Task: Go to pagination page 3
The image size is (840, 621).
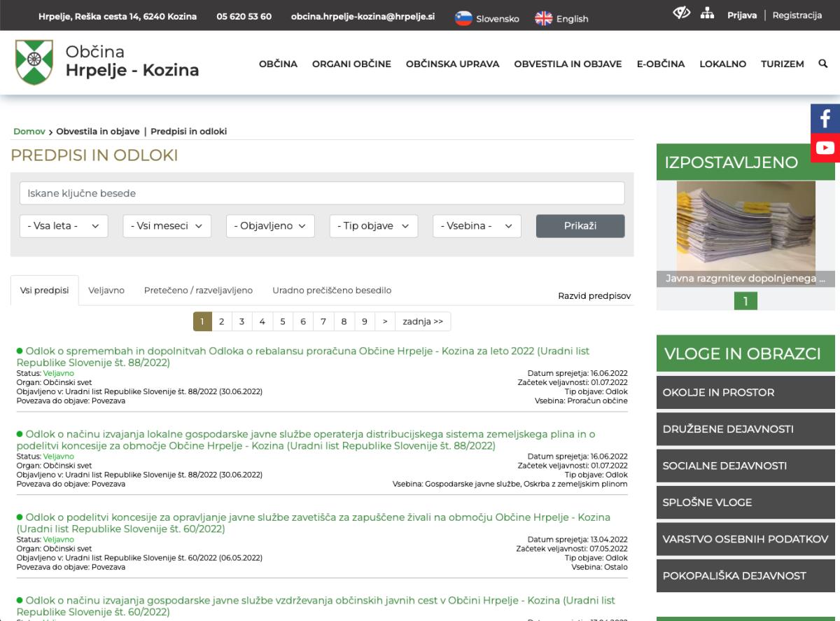Action: point(241,321)
